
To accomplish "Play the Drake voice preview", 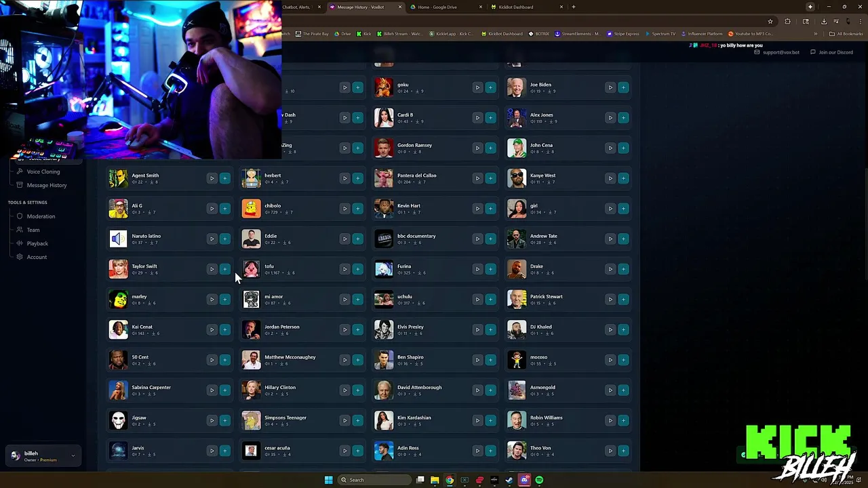I will tap(610, 269).
